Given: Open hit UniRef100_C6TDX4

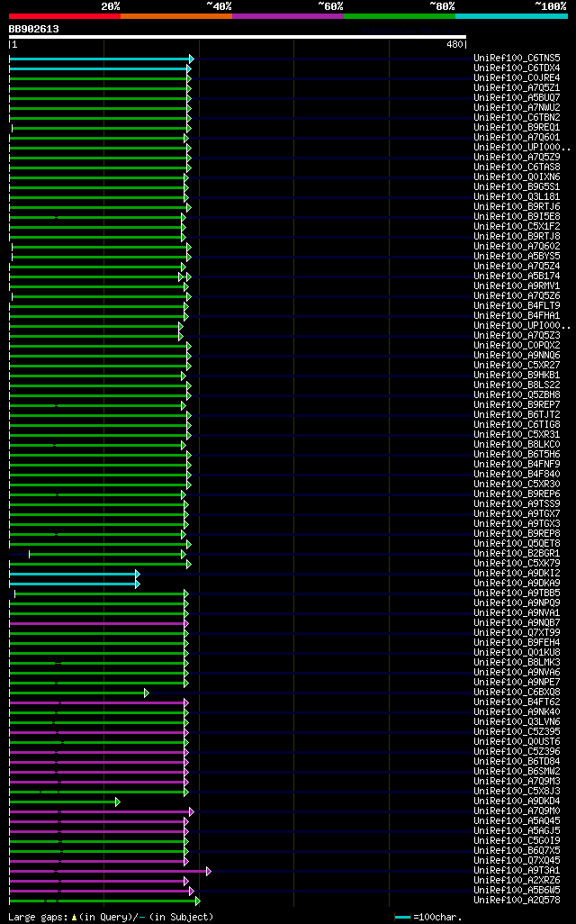Looking at the screenshot, I should pyautogui.click(x=517, y=68).
